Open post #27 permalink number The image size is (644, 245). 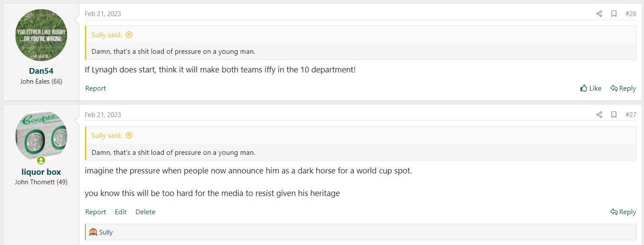click(x=631, y=115)
